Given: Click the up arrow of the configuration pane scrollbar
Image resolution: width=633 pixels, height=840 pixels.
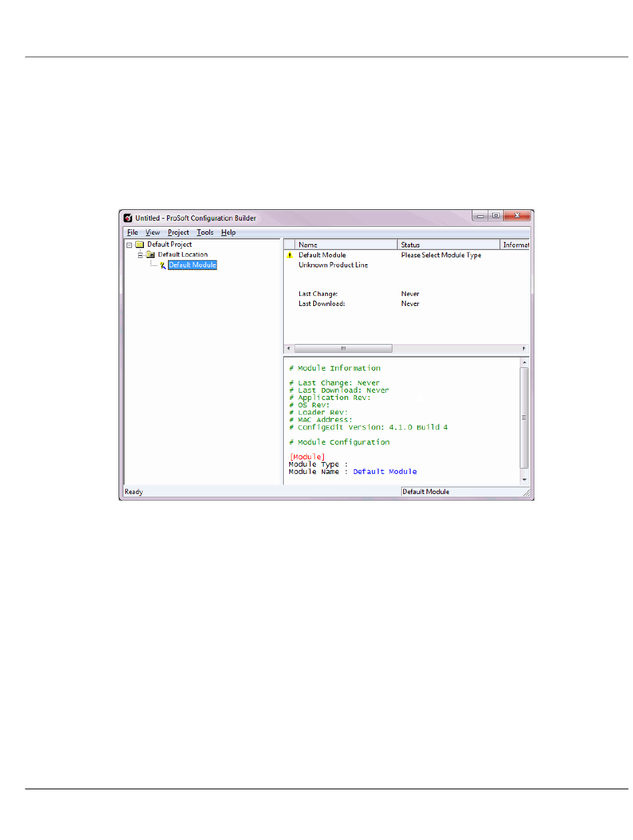Looking at the screenshot, I should [x=524, y=362].
